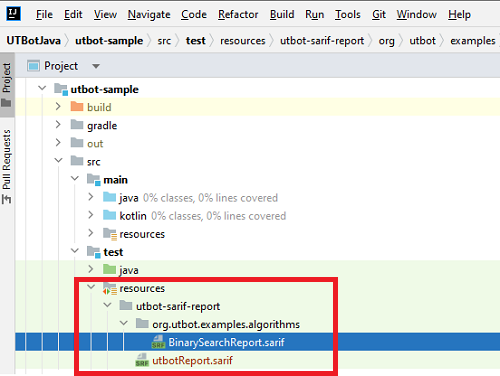Expand the gradle folder node
The width and height of the screenshot is (500, 376).
[x=58, y=125]
